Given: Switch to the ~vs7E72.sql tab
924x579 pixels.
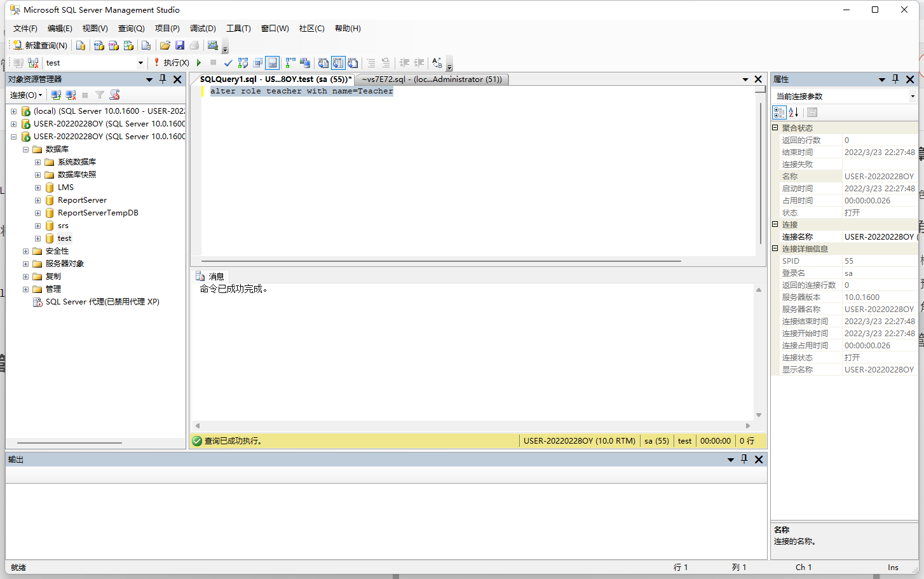Looking at the screenshot, I should (x=432, y=79).
